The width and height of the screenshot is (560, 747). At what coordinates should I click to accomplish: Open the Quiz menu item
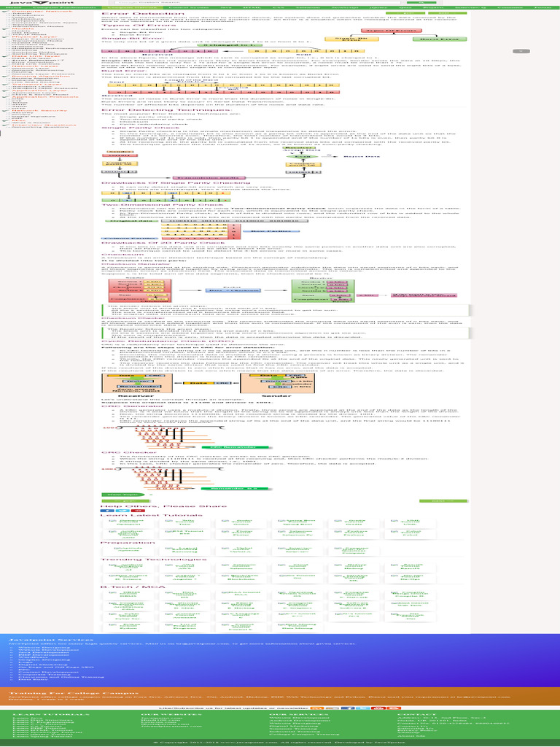405,7
